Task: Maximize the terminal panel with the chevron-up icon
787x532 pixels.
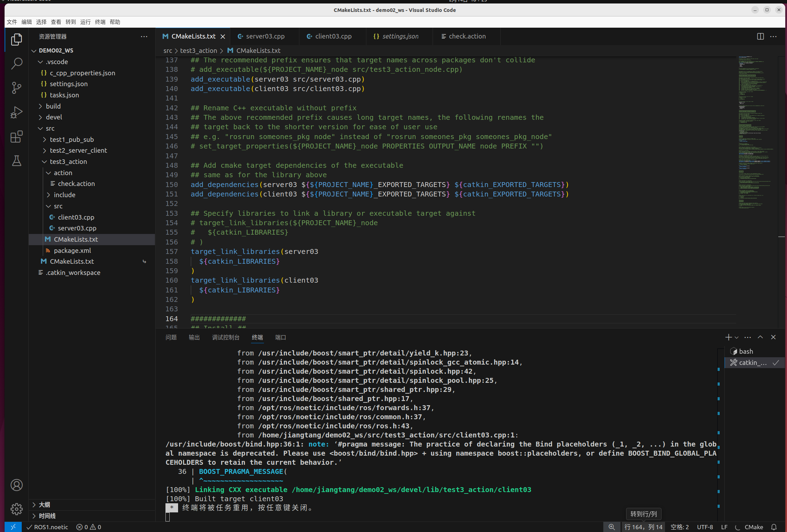Action: coord(760,337)
